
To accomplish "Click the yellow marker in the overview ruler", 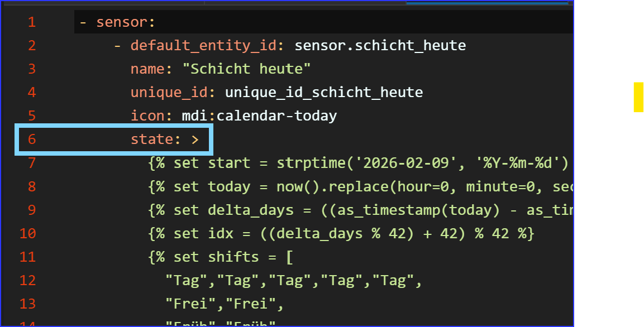I will [x=638, y=97].
